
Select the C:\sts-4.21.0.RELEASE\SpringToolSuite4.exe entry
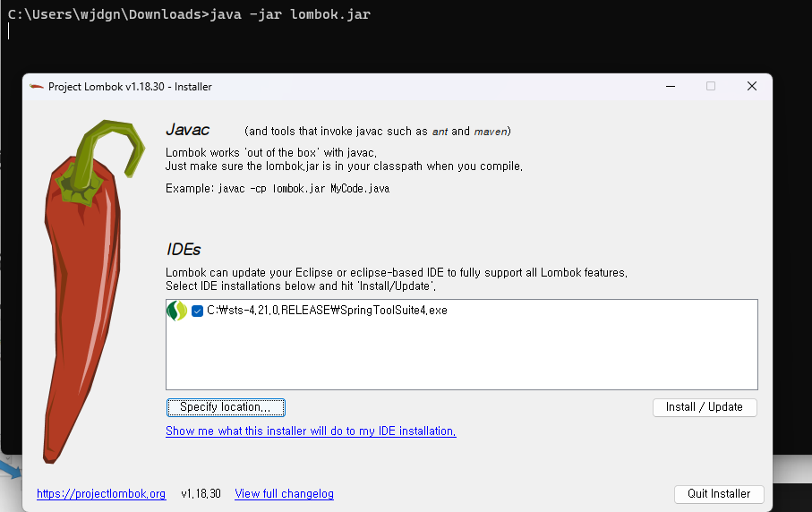pyautogui.click(x=327, y=310)
